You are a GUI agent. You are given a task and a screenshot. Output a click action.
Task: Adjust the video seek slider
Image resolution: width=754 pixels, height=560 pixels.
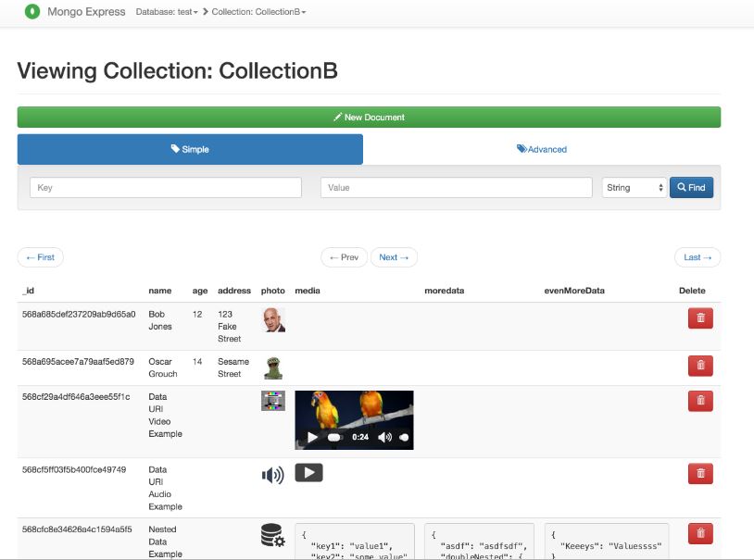click(x=334, y=437)
